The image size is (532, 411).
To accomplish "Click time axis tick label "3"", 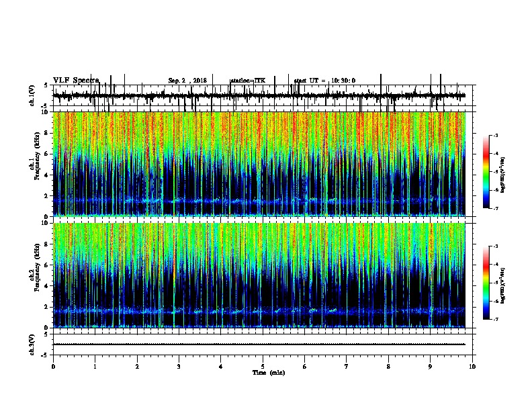I will tap(179, 367).
